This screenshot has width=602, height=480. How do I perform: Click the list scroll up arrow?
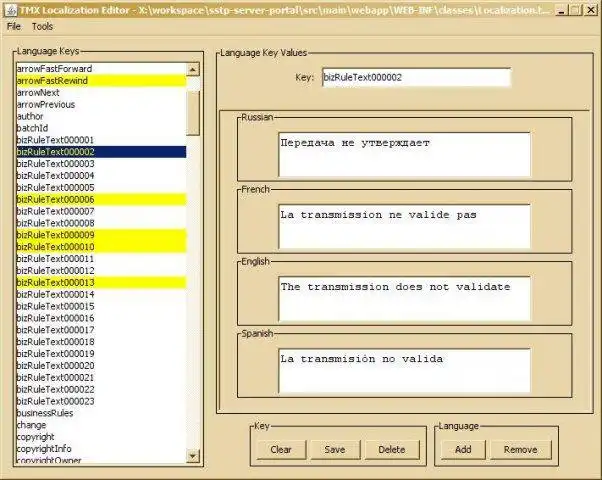point(193,69)
